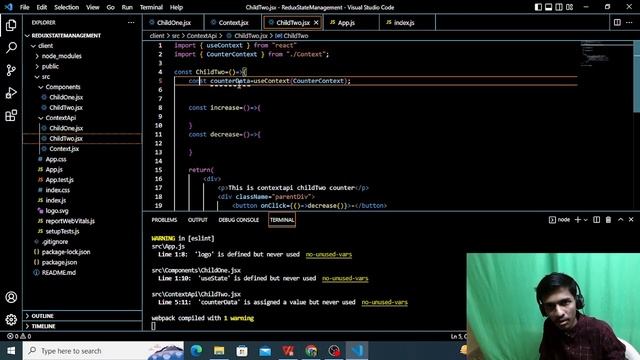Image resolution: width=640 pixels, height=360 pixels.
Task: Open Google Chrome from the taskbar
Action: [x=311, y=351]
